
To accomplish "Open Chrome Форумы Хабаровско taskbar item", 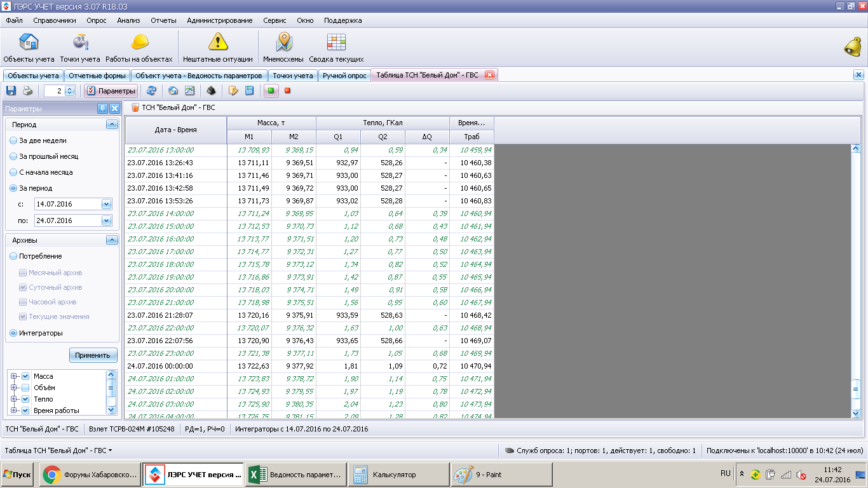I will (x=90, y=475).
